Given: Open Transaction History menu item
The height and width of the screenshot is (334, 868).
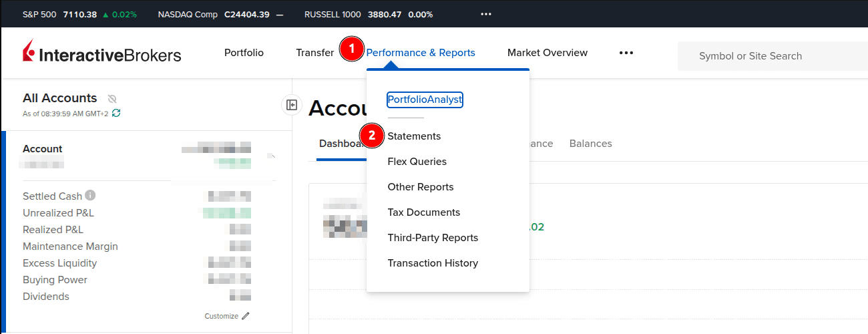Looking at the screenshot, I should click(x=433, y=263).
